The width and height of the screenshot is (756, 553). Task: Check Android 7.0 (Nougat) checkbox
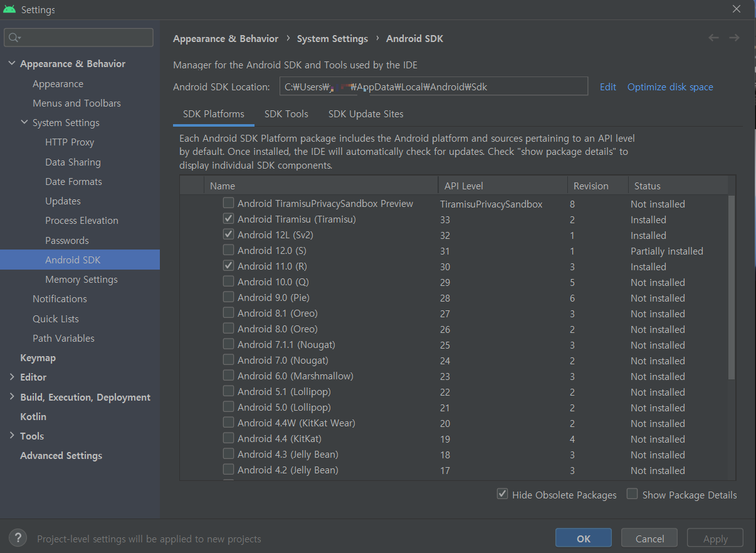point(229,360)
